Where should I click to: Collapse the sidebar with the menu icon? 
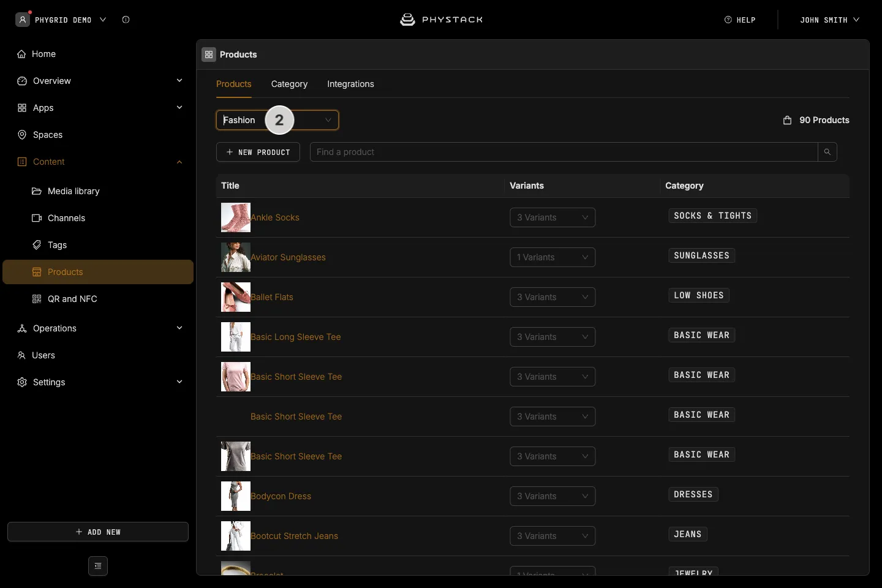[x=98, y=566]
